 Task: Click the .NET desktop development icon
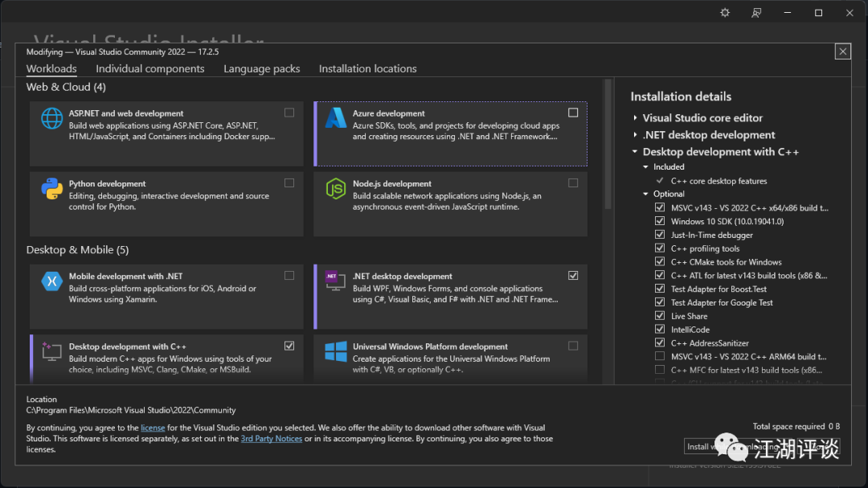pos(335,281)
